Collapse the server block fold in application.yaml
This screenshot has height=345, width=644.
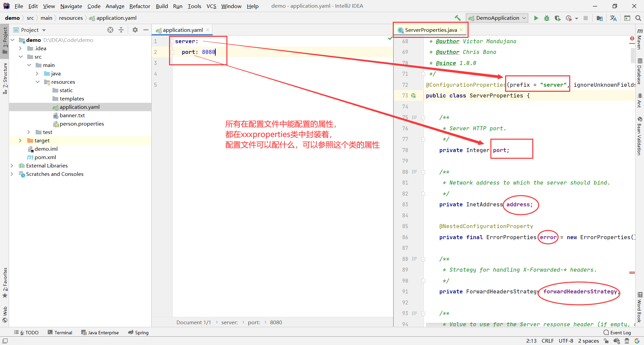[x=172, y=41]
